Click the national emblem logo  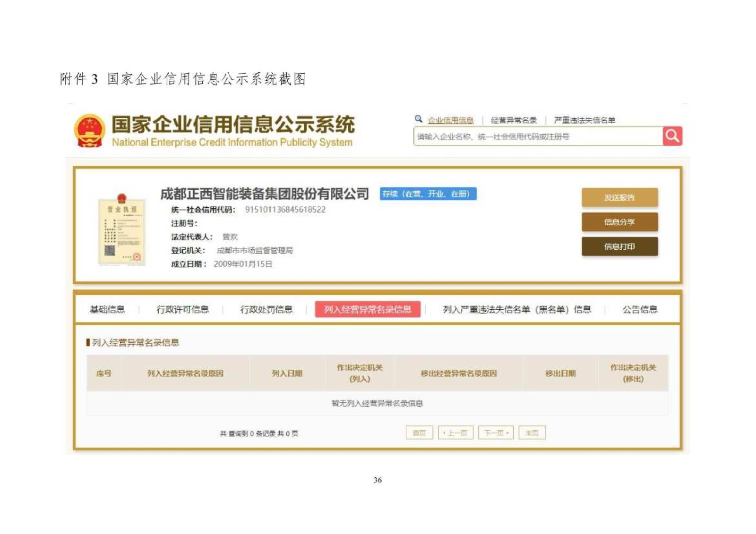[x=89, y=131]
